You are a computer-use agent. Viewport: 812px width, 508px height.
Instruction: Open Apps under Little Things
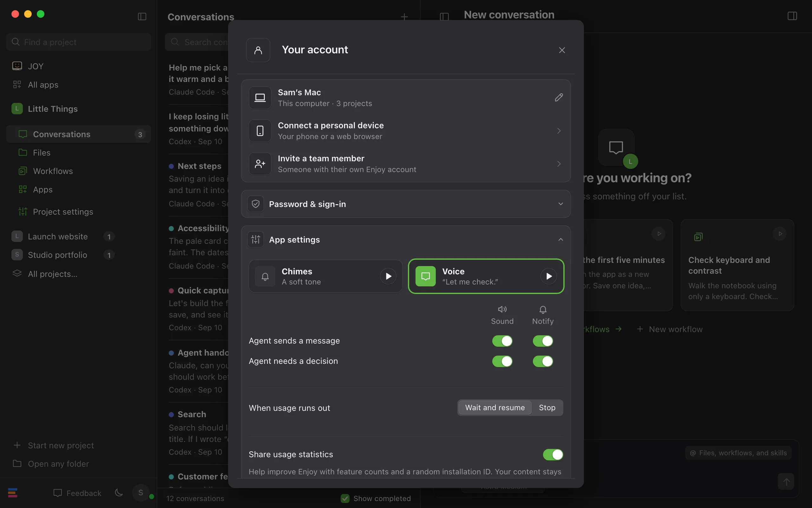click(x=79, y=190)
